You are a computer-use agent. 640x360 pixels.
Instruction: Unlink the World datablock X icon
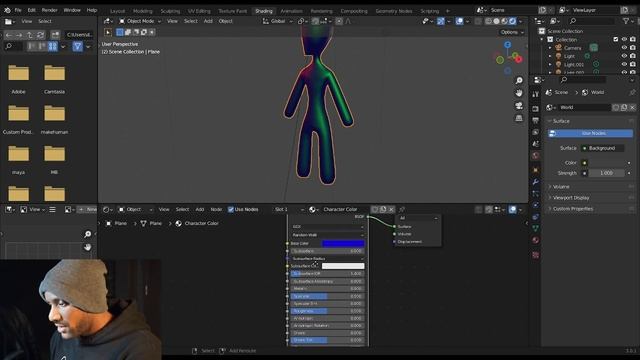pos(632,107)
